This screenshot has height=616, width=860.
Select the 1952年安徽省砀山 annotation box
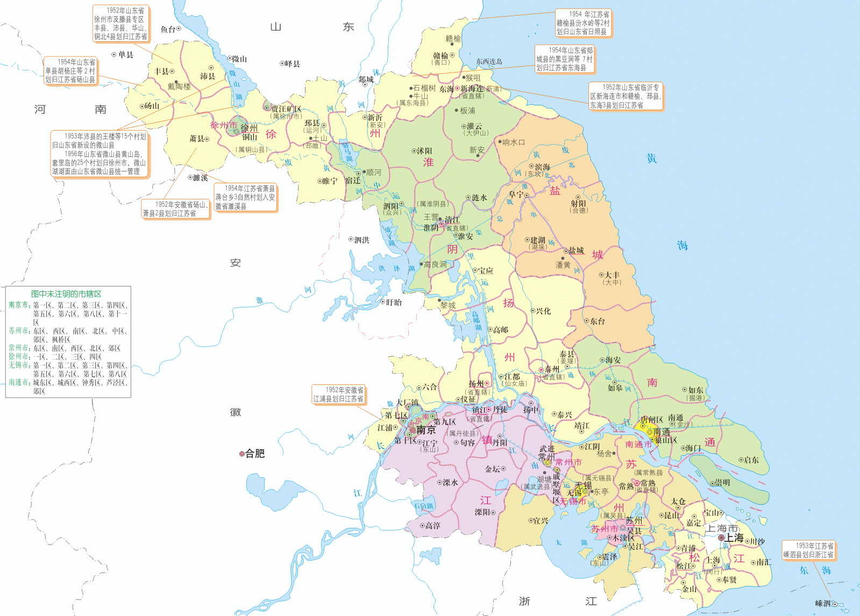click(176, 209)
